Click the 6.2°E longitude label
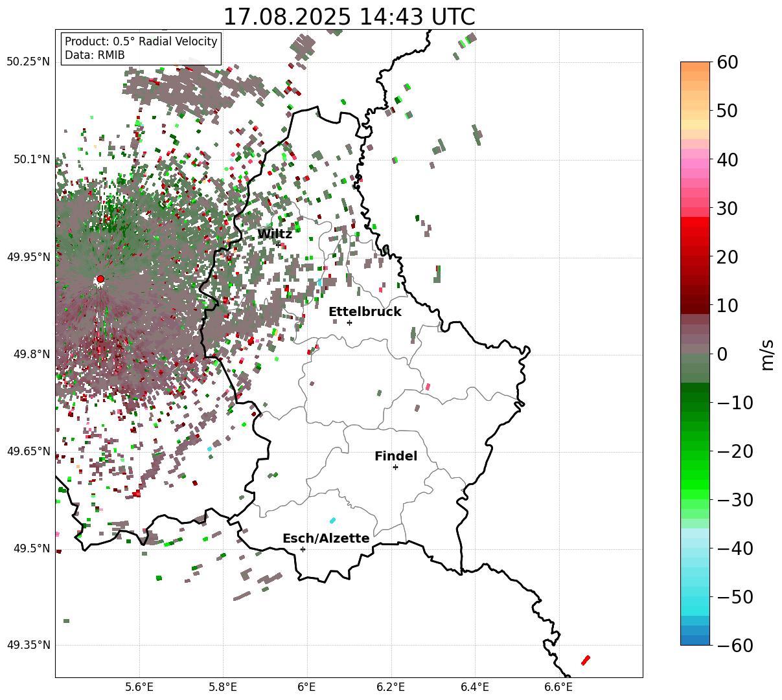782x700 pixels. [391, 687]
